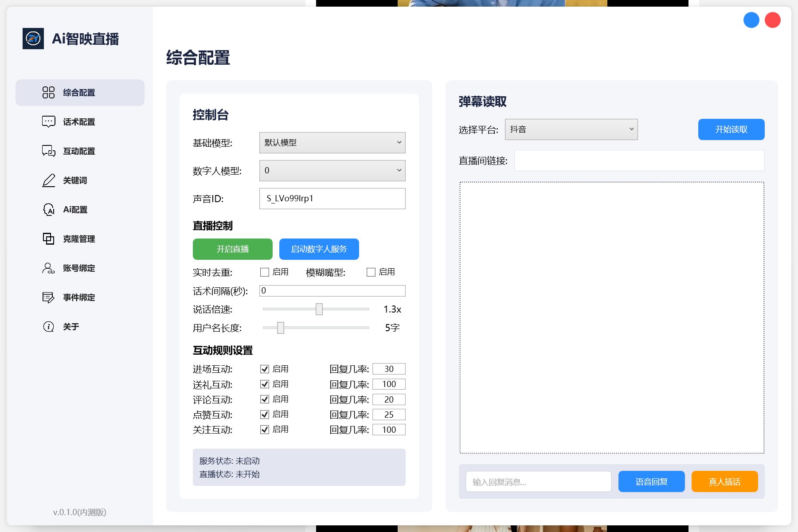Click the 账号绑定 user icon
The width and height of the screenshot is (798, 532).
coord(48,268)
